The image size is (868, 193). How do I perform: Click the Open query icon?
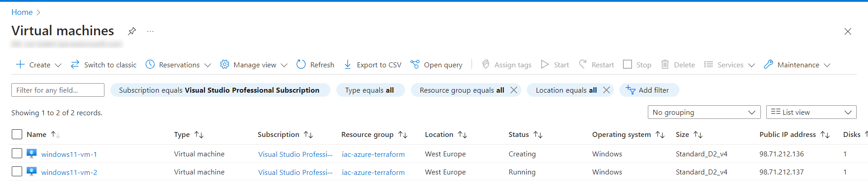tap(415, 64)
